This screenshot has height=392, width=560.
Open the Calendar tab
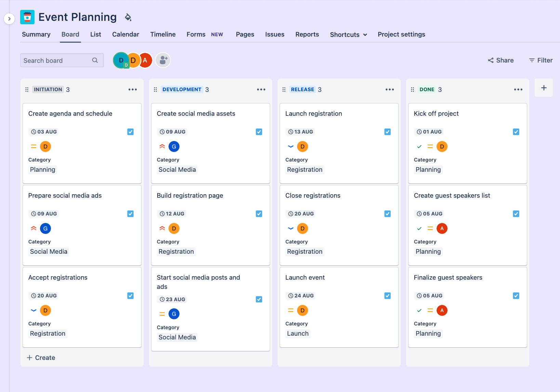pyautogui.click(x=125, y=34)
